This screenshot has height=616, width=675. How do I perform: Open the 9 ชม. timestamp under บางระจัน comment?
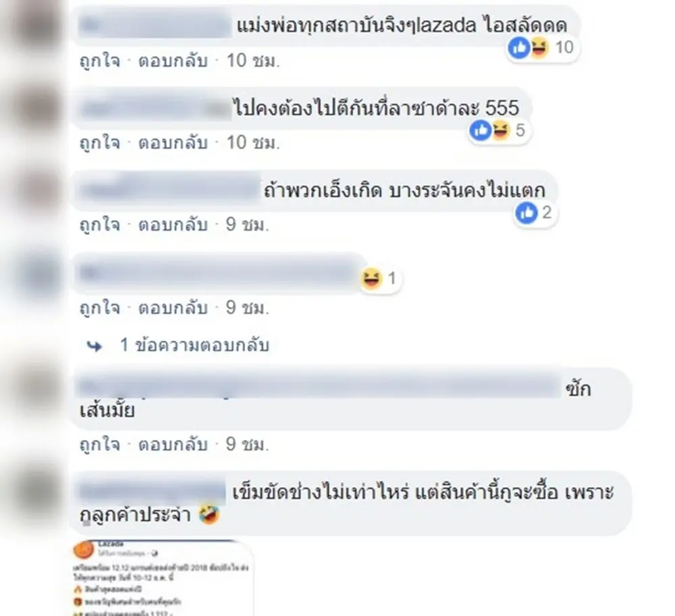248,225
